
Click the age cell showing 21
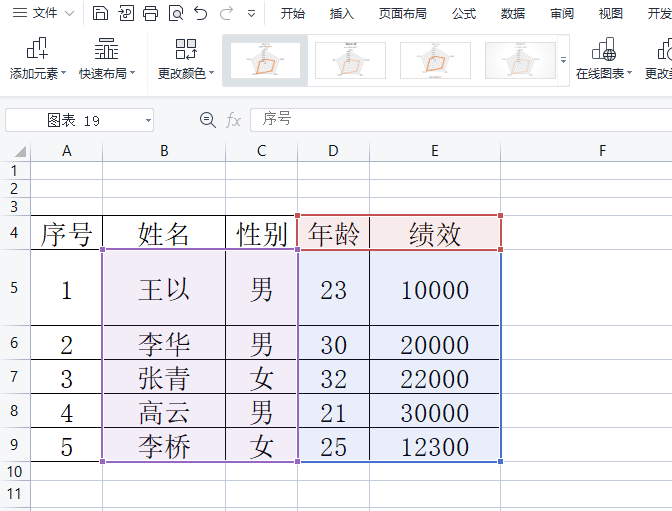(333, 411)
